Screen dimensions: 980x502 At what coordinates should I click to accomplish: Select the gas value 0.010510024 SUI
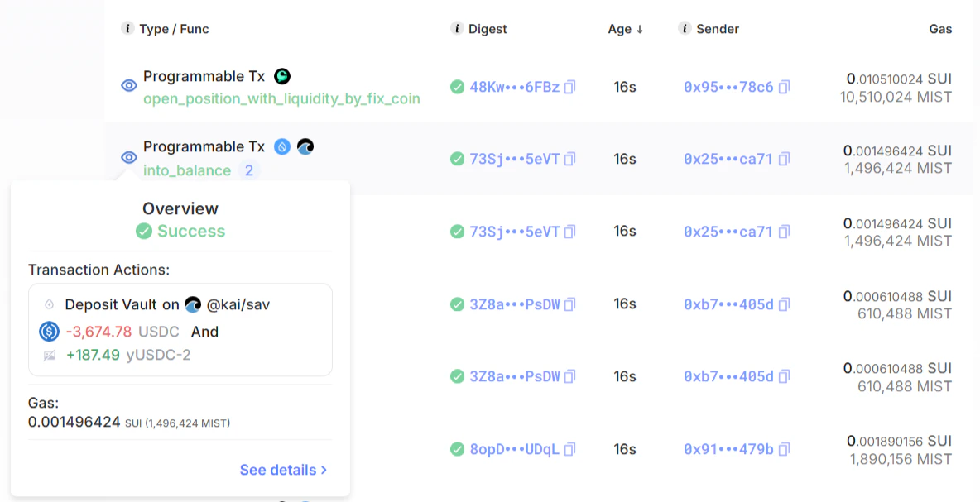tap(900, 79)
